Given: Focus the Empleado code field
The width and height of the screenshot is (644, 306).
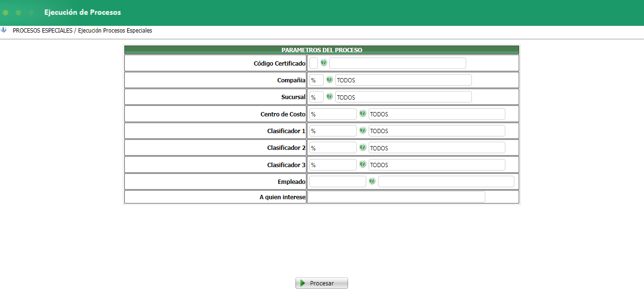Looking at the screenshot, I should (x=338, y=181).
